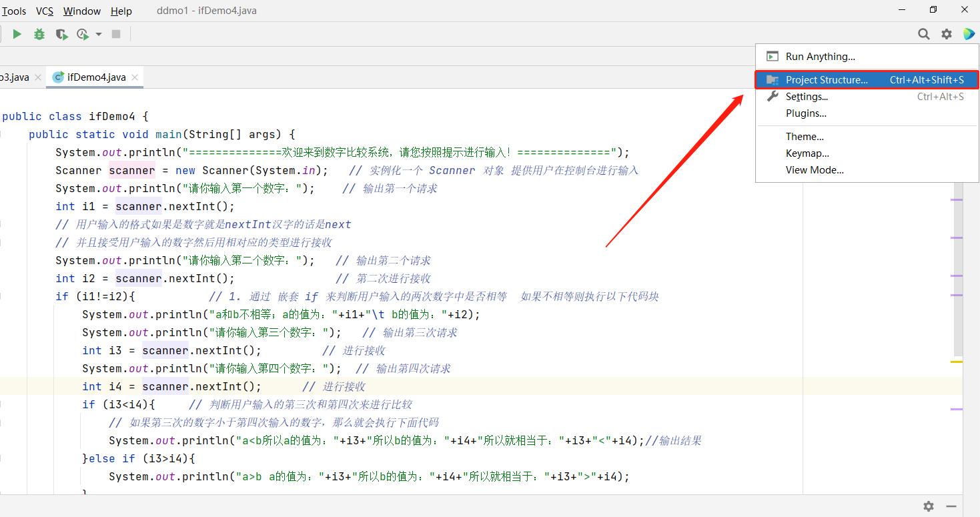
Task: Start debugging with the green bug icon
Action: pos(39,34)
